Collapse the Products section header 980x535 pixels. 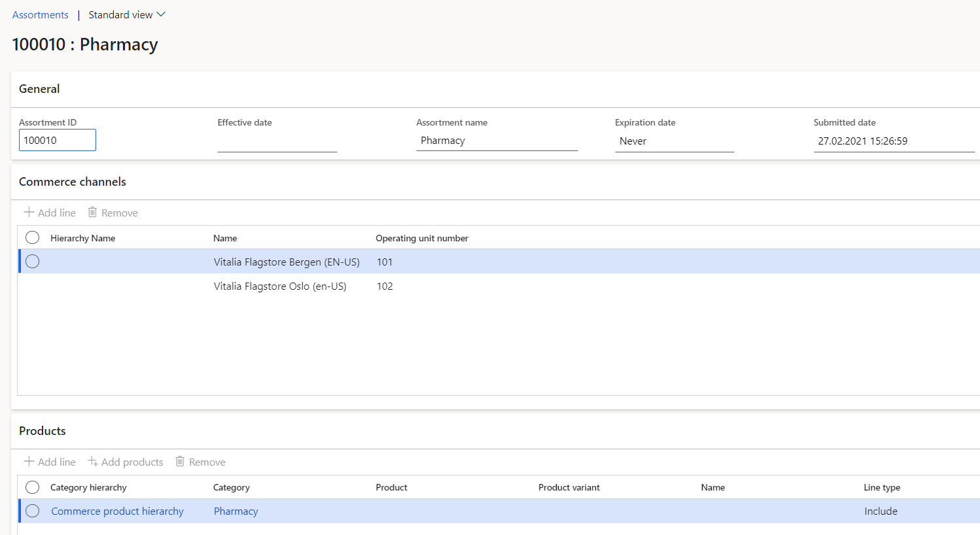pos(43,431)
